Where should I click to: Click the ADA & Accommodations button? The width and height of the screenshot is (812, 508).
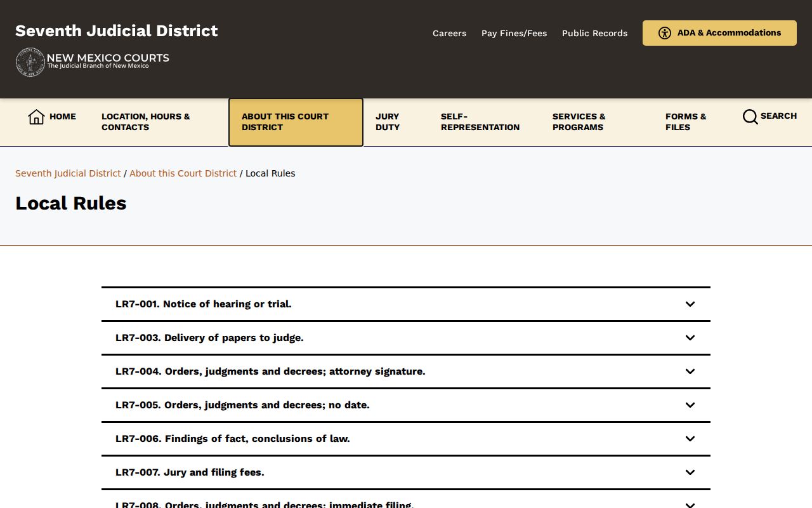click(719, 33)
